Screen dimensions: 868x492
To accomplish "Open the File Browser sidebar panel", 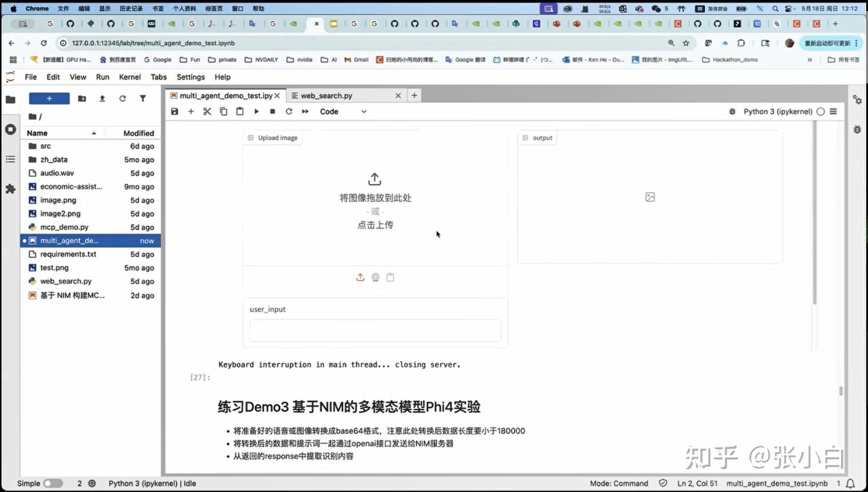I will point(10,99).
